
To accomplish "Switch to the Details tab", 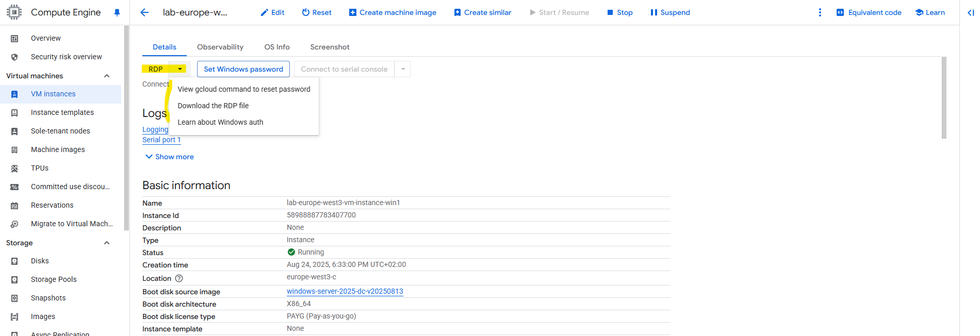I will click(x=165, y=47).
